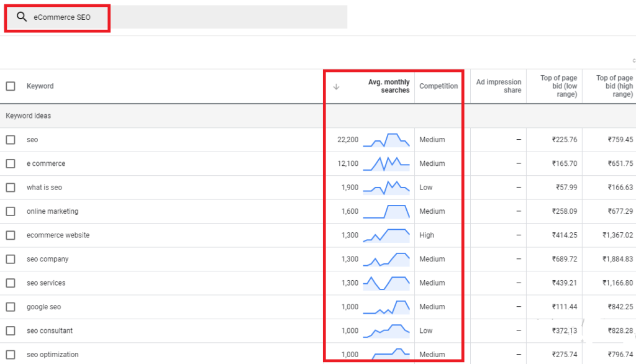Click the sort arrow on Avg. monthly searches
636x364 pixels.
tap(336, 86)
